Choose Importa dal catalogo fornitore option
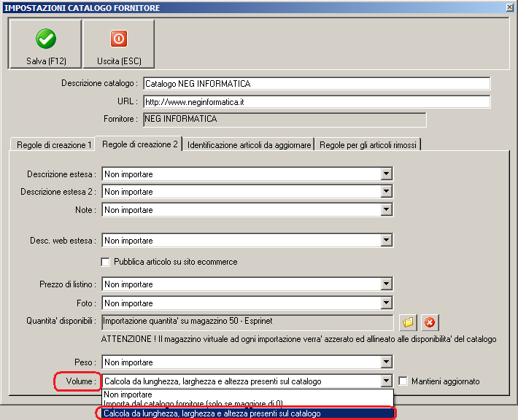518x420 pixels. (248, 402)
